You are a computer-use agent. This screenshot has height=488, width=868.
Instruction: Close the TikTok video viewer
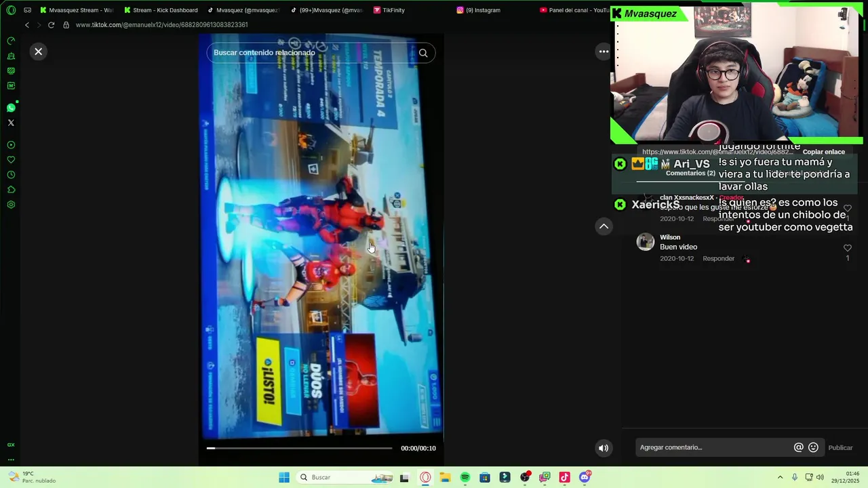(39, 52)
